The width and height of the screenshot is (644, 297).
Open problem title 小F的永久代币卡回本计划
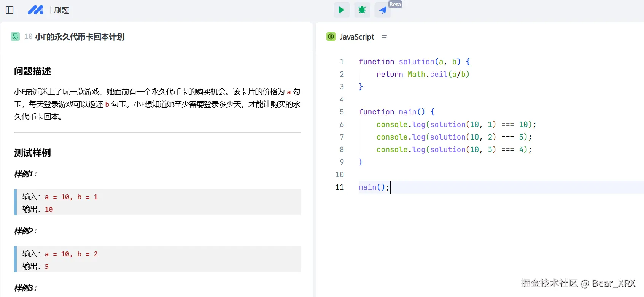pos(80,37)
